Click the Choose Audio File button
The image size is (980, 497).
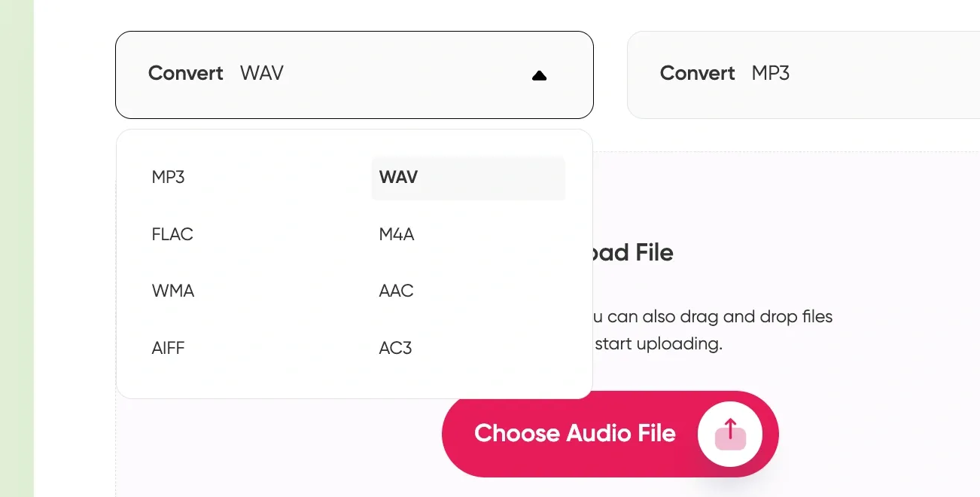coord(575,433)
